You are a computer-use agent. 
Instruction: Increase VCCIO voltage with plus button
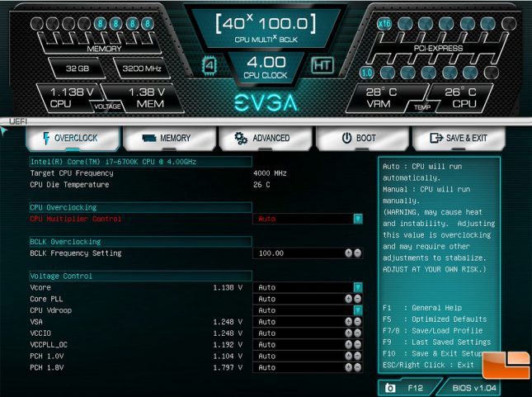point(348,333)
